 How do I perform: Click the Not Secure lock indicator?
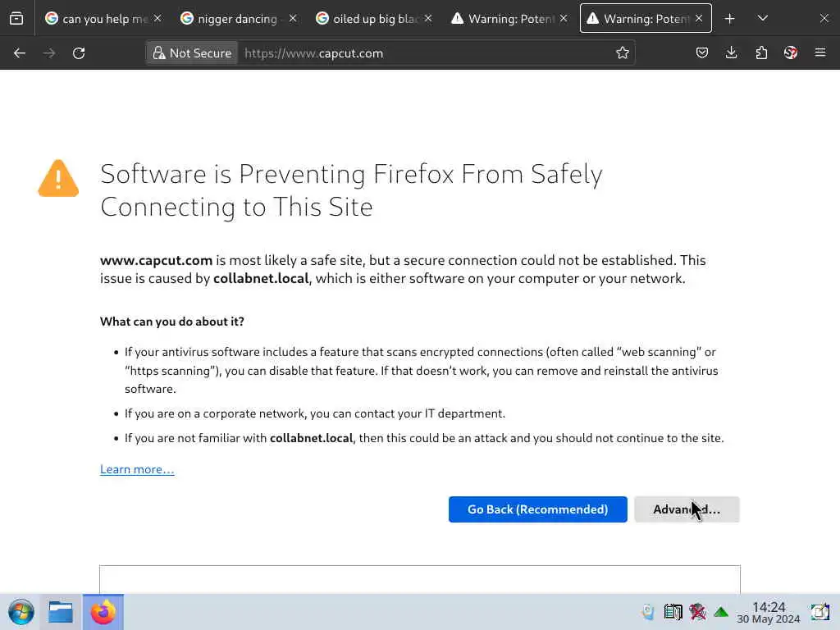pyautogui.click(x=192, y=53)
